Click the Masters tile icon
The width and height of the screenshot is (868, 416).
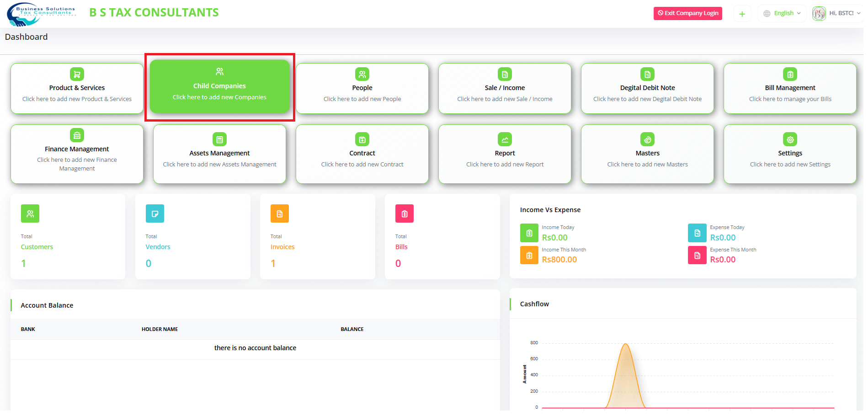647,139
